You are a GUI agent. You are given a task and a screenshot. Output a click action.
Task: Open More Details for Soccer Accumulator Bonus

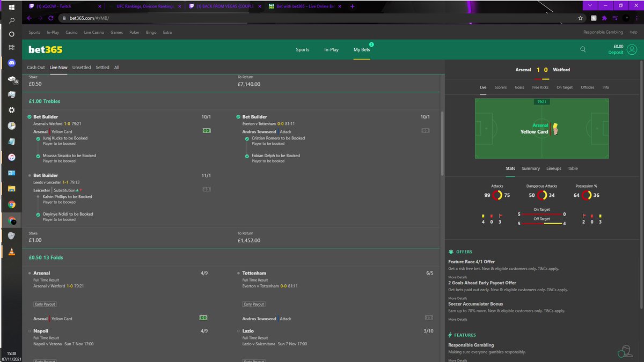458,319
